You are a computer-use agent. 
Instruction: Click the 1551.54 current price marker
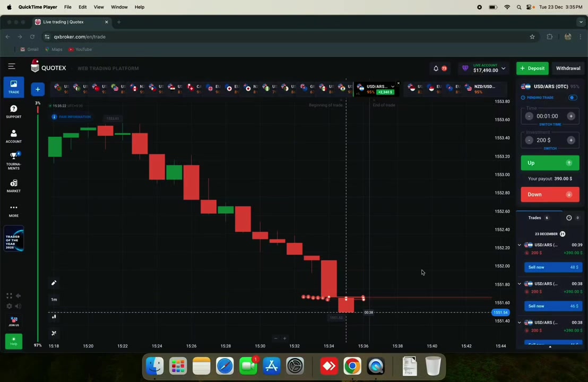500,312
